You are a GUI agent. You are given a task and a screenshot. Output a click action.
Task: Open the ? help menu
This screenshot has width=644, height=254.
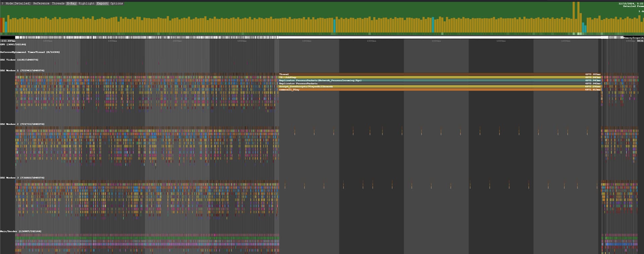tap(3, 3)
